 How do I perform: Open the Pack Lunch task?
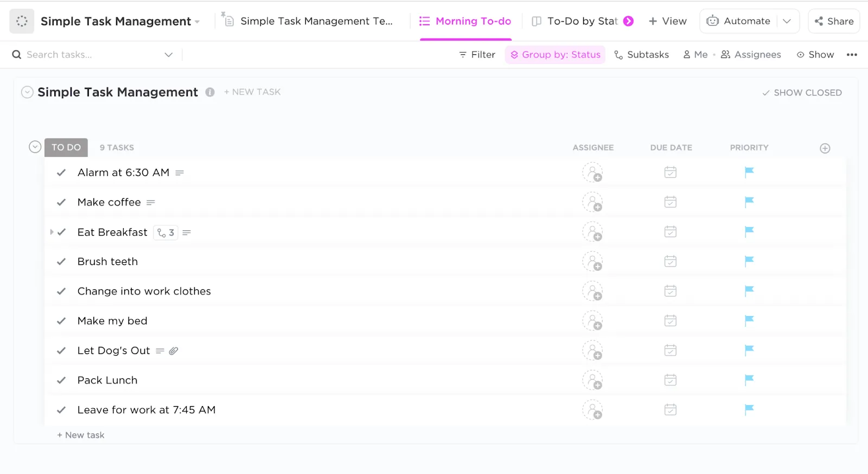click(107, 381)
